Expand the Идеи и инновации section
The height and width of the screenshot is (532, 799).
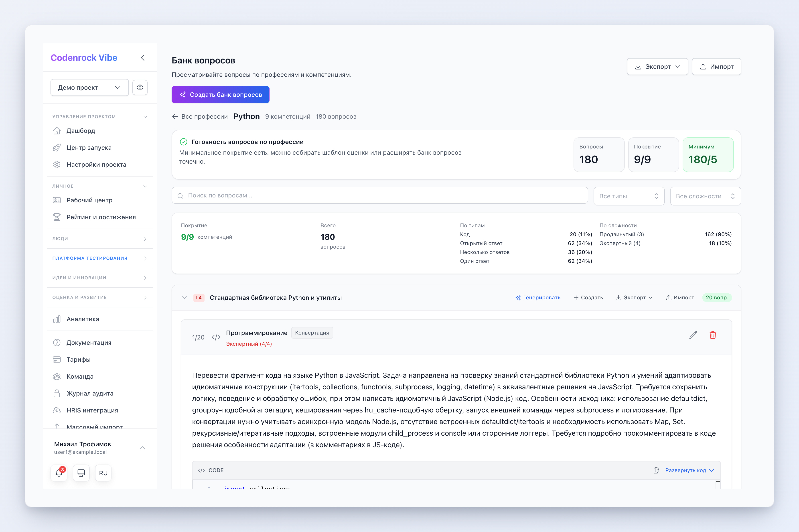click(100, 278)
